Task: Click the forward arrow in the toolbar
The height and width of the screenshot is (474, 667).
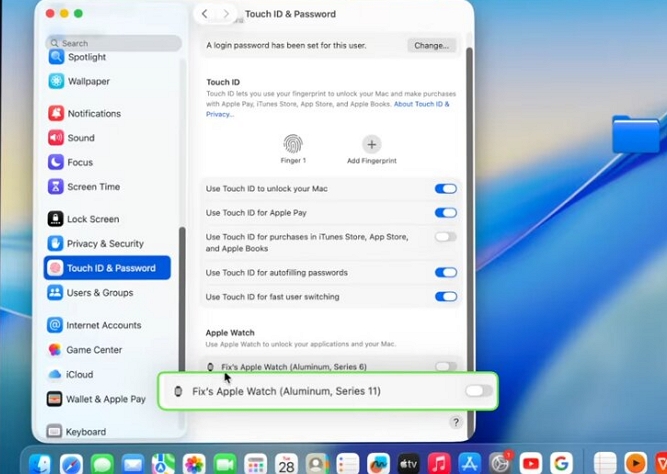Action: click(x=226, y=14)
